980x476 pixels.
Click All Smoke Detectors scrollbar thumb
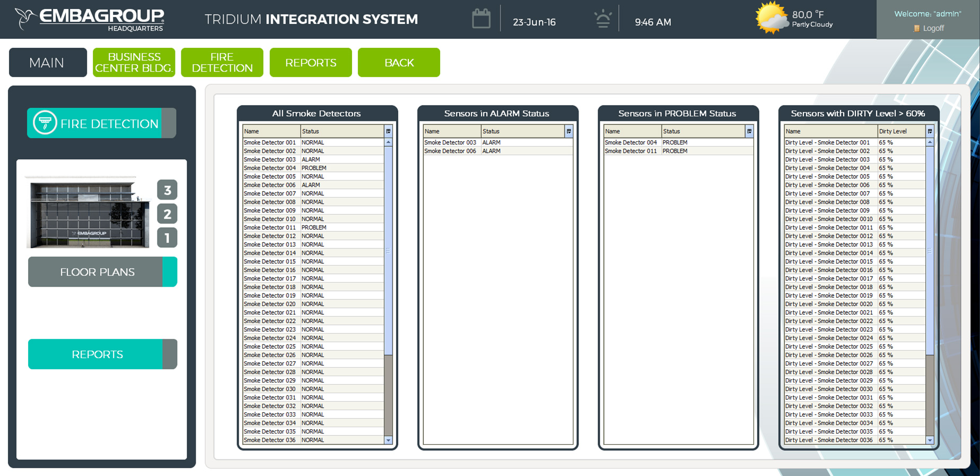click(x=388, y=250)
